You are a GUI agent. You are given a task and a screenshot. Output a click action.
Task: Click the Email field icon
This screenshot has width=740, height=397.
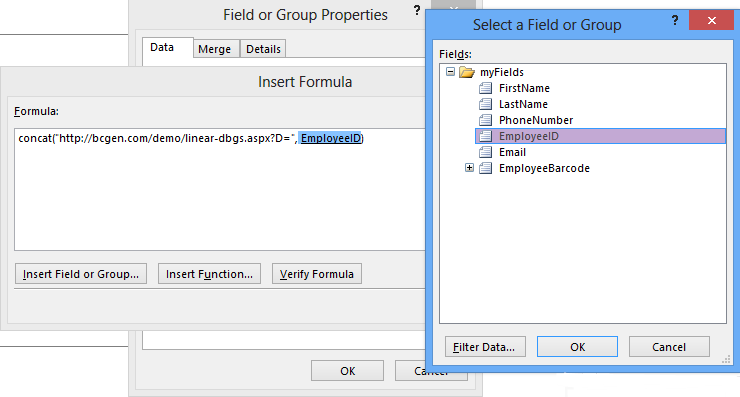click(x=485, y=152)
